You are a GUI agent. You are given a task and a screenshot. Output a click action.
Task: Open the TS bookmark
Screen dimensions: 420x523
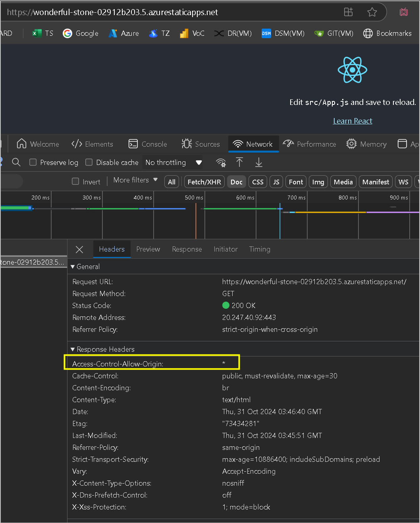pos(42,33)
